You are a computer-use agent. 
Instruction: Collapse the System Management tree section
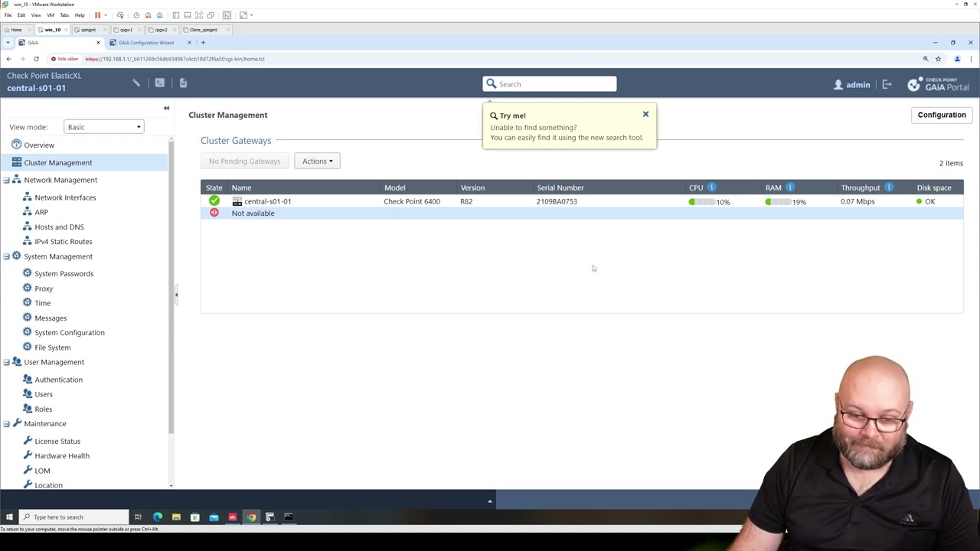click(x=7, y=256)
